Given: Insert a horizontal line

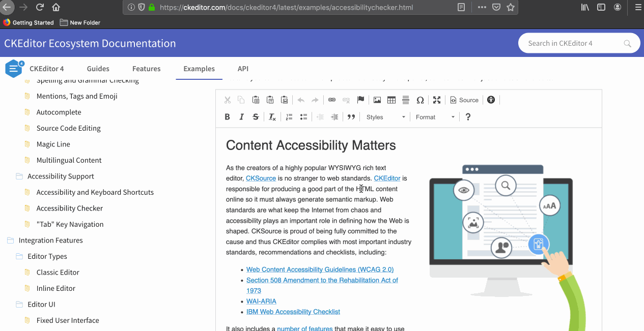Looking at the screenshot, I should coord(406,100).
